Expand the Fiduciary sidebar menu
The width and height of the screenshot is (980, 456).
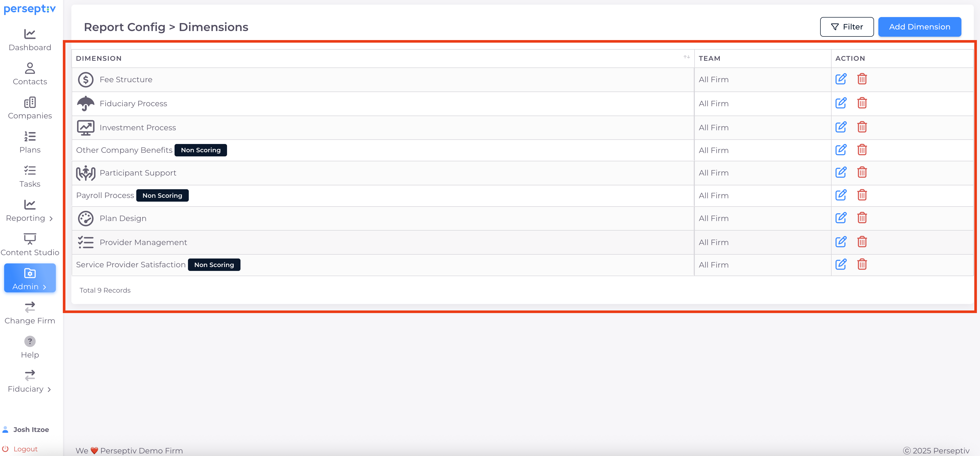pos(30,382)
